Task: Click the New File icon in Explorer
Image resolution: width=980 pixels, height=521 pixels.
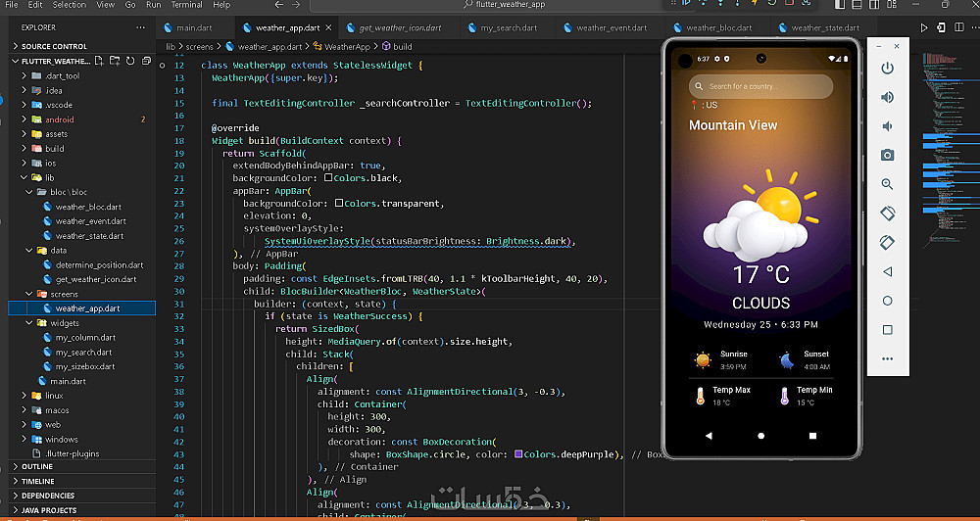Action: (99, 61)
